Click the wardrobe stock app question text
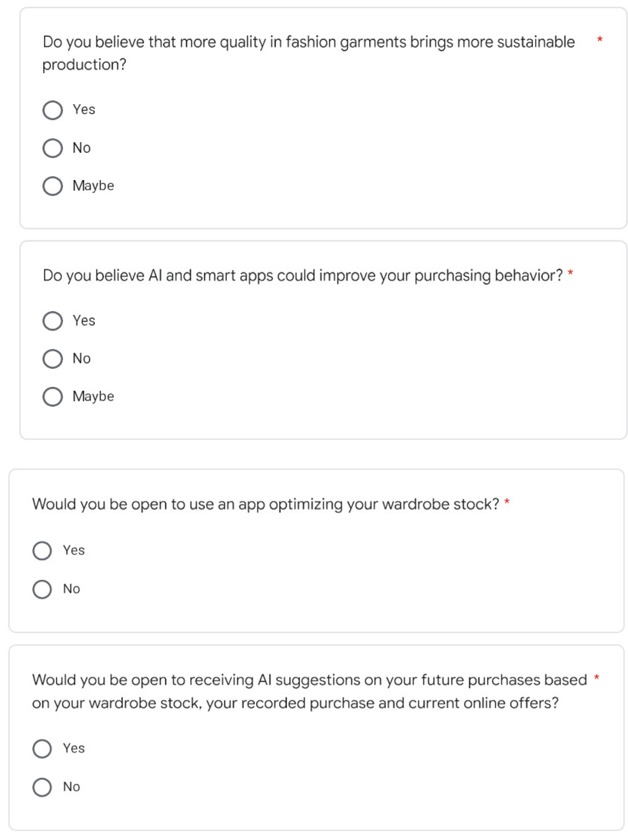This screenshot has height=840, width=628. (265, 504)
